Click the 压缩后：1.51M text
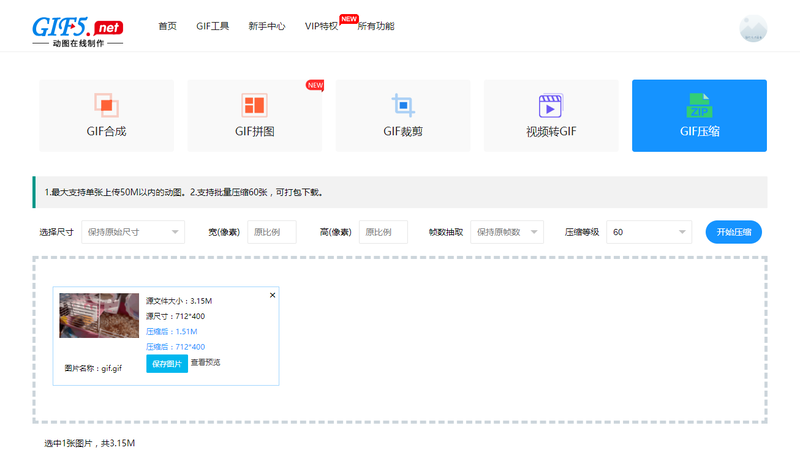This screenshot has width=800, height=461. [171, 331]
